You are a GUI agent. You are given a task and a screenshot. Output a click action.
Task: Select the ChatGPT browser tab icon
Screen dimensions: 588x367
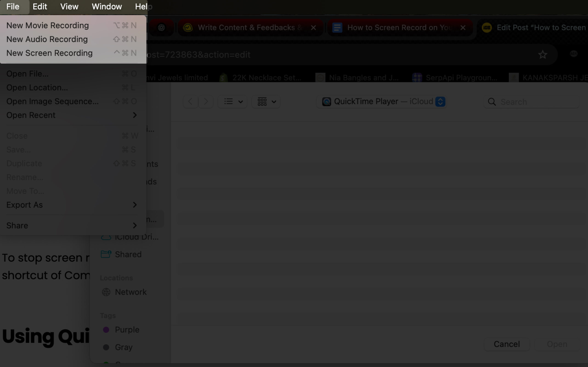tap(161, 28)
